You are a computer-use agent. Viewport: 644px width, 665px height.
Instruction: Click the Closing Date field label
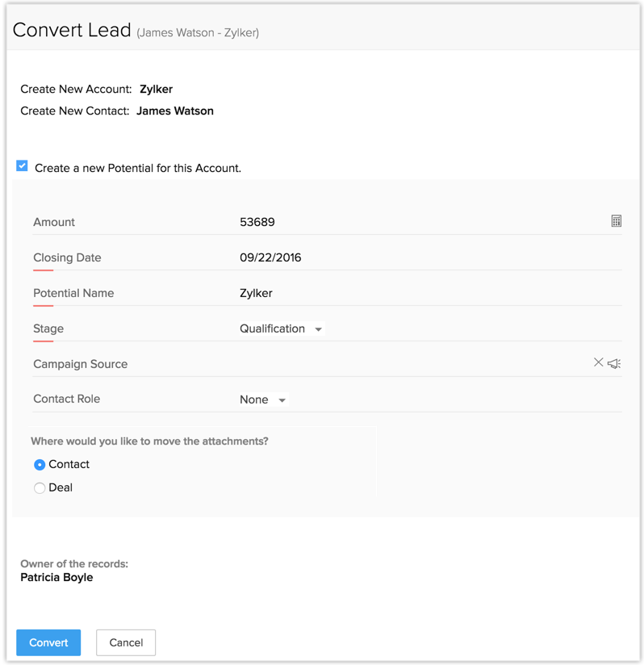pyautogui.click(x=67, y=257)
